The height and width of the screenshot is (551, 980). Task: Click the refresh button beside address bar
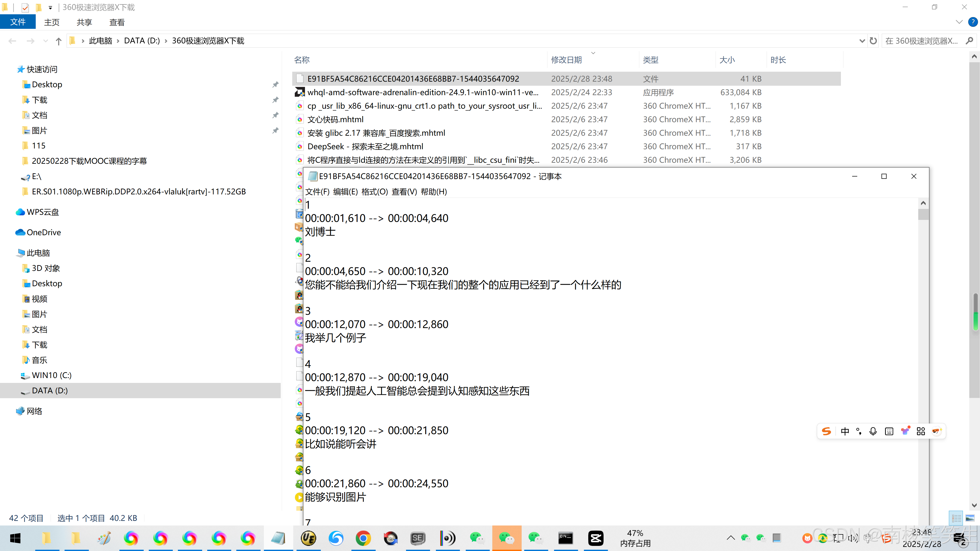tap(874, 41)
